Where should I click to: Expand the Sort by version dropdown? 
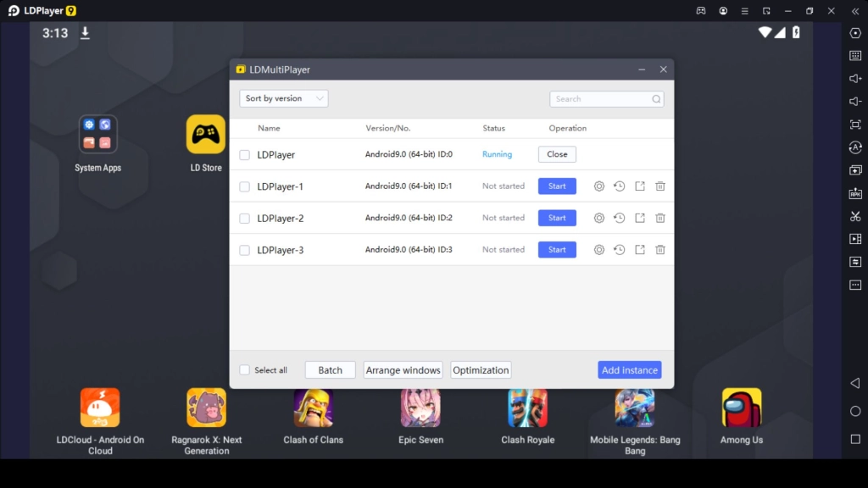pyautogui.click(x=283, y=99)
